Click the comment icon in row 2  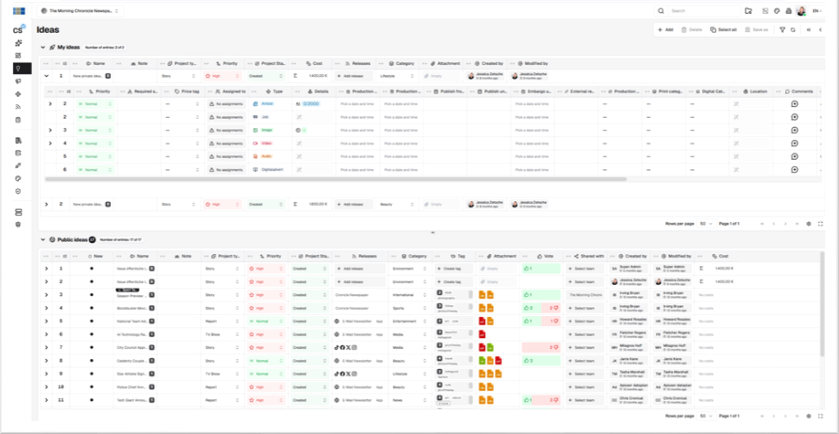(x=794, y=104)
